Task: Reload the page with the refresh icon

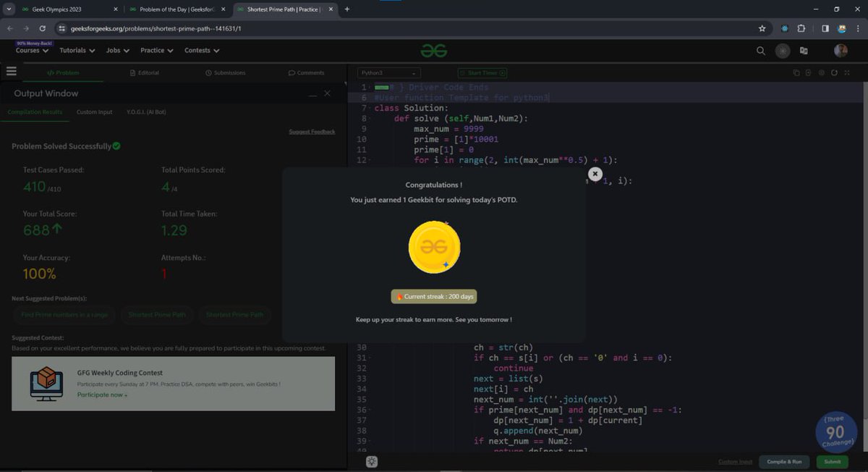Action: [43, 28]
